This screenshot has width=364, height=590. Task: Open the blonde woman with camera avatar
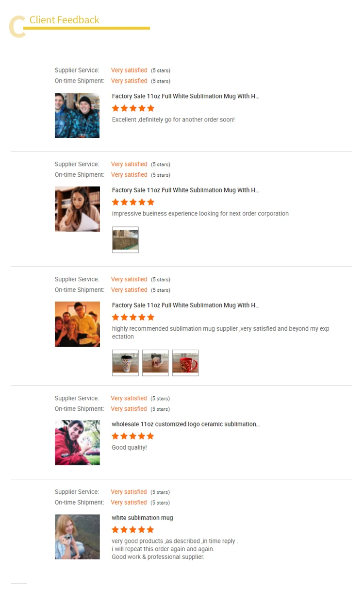pyautogui.click(x=77, y=537)
